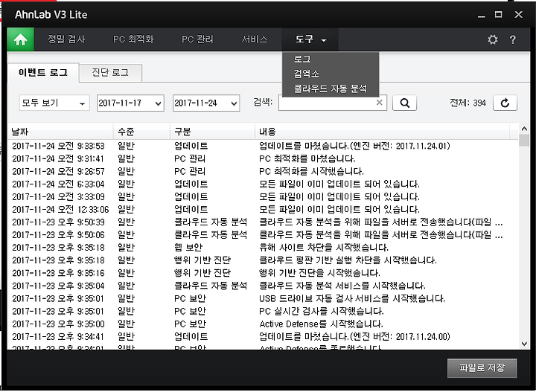
Task: Click the scrollbar down arrow
Action: click(x=524, y=344)
